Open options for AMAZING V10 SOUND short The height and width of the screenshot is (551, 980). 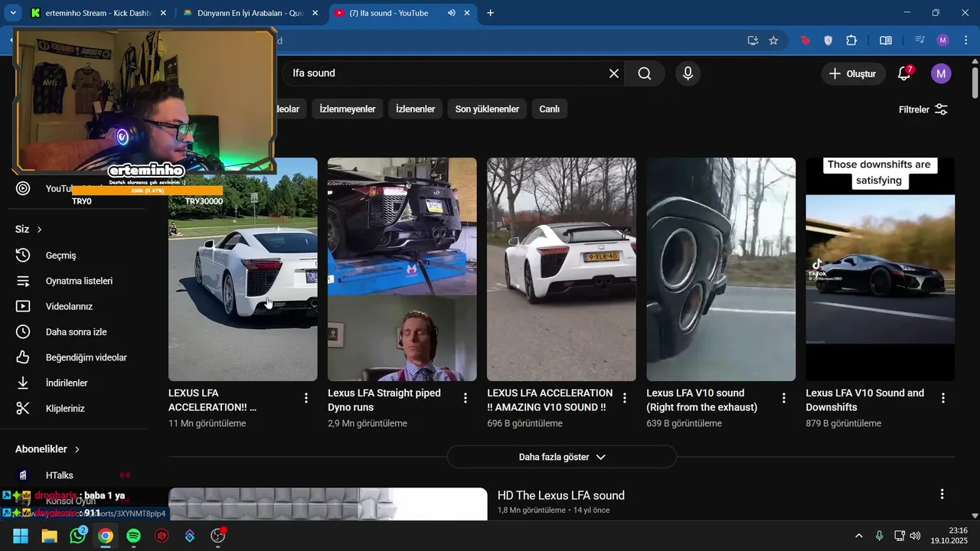tap(625, 398)
